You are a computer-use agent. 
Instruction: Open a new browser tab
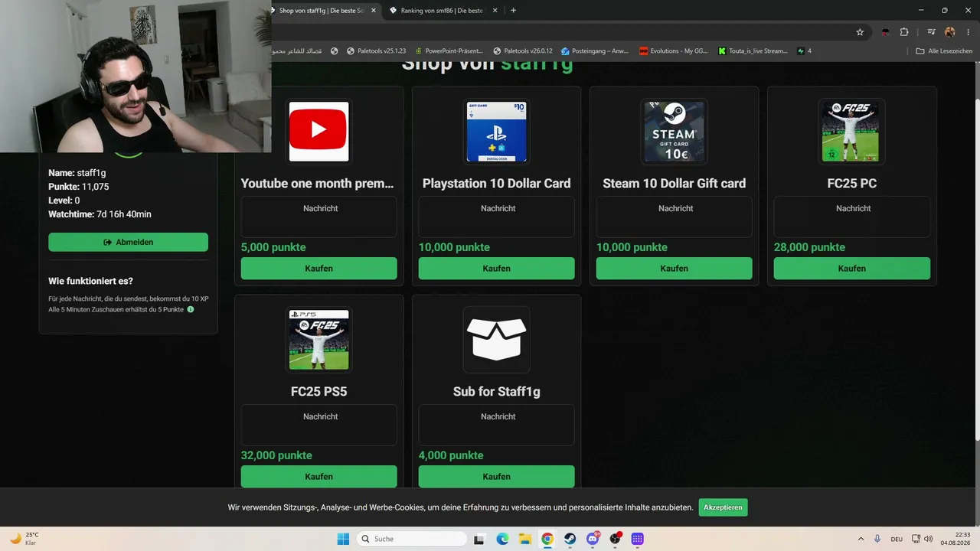(x=513, y=11)
